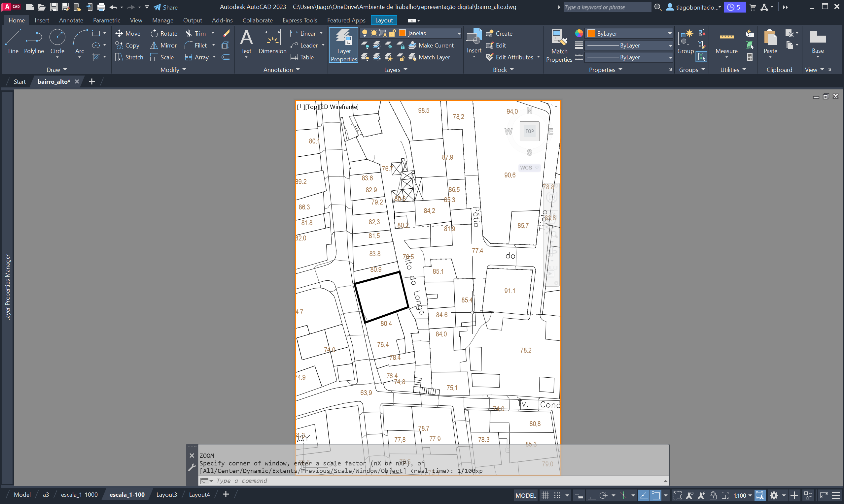Toggle grid display in status bar
Viewport: 844px width, 504px height.
click(x=545, y=495)
